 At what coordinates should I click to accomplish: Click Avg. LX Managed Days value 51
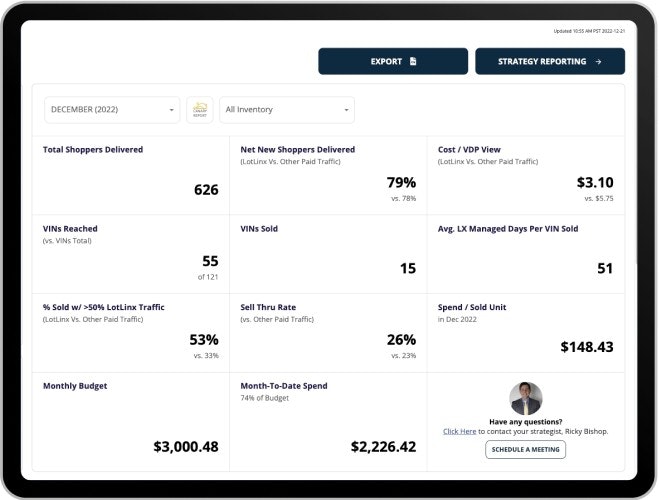(x=605, y=268)
